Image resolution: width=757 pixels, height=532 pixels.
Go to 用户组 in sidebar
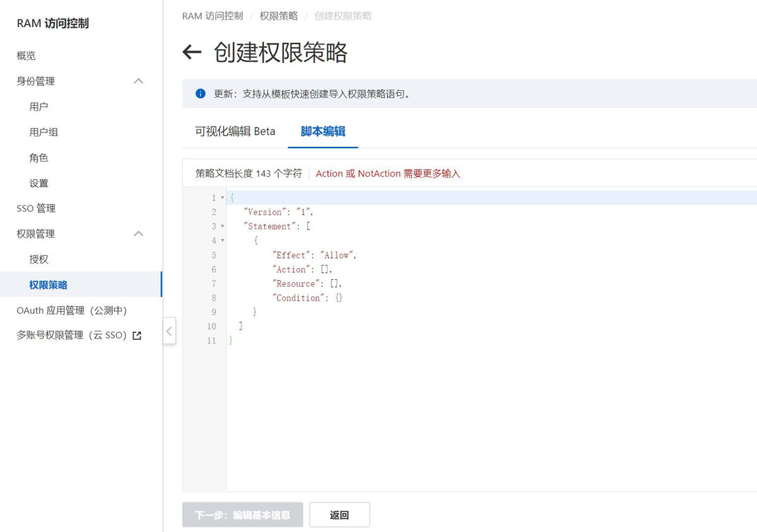[44, 132]
